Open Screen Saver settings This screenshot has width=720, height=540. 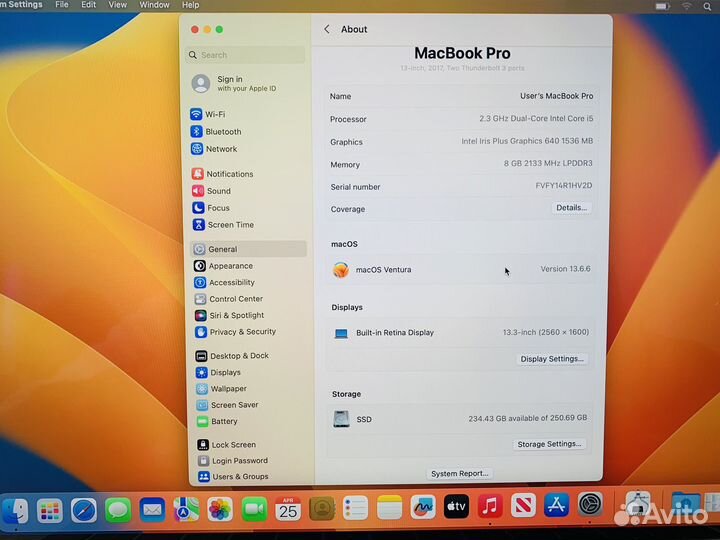[x=227, y=405]
